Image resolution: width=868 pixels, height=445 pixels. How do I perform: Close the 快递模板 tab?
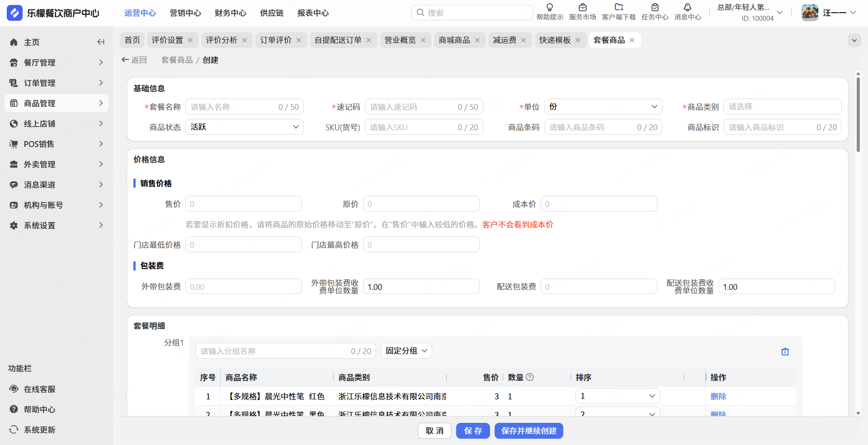(x=577, y=40)
